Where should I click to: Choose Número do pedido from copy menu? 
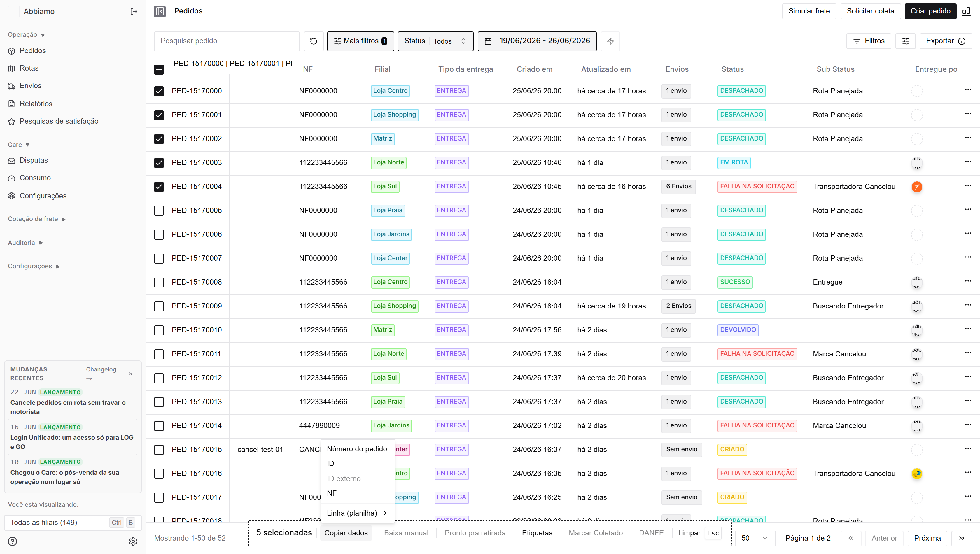click(357, 449)
